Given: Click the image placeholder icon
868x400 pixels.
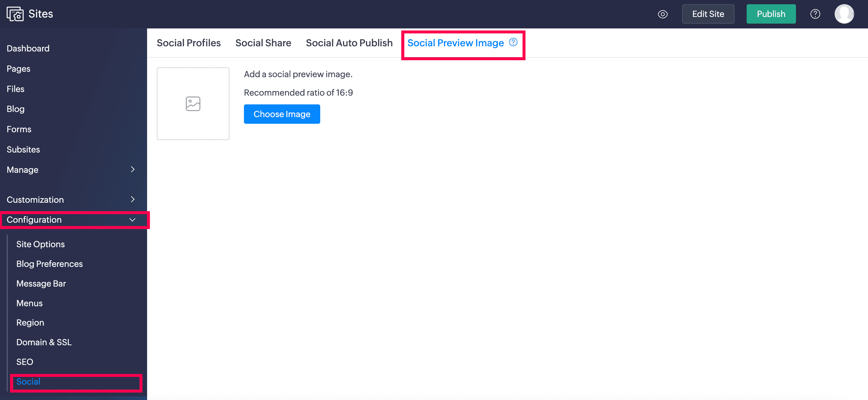Looking at the screenshot, I should coord(193,104).
